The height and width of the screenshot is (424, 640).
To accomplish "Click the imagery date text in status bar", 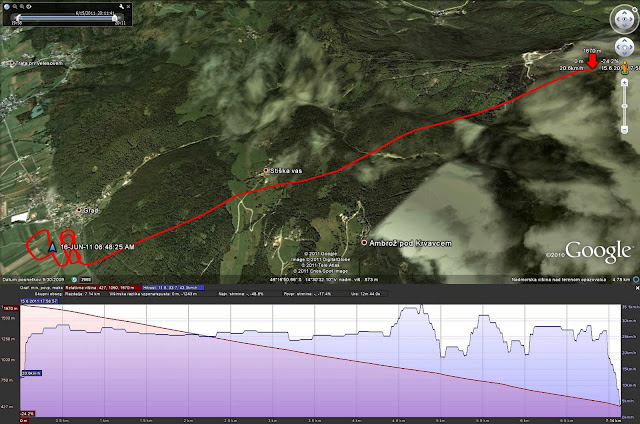I will click(33, 280).
